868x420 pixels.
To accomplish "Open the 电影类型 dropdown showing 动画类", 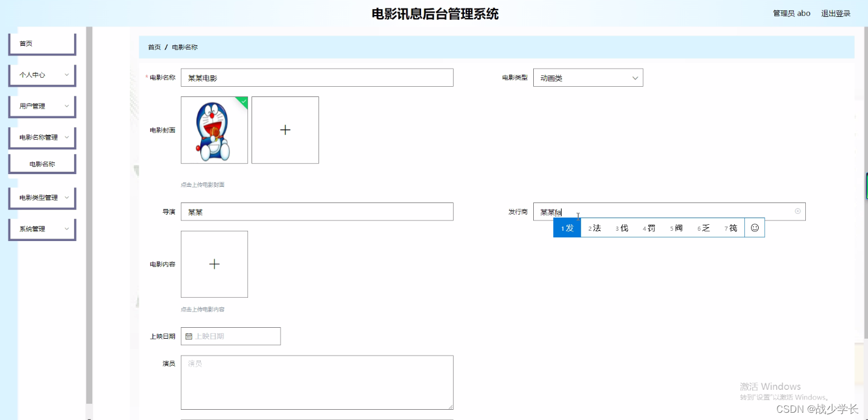I will point(588,78).
